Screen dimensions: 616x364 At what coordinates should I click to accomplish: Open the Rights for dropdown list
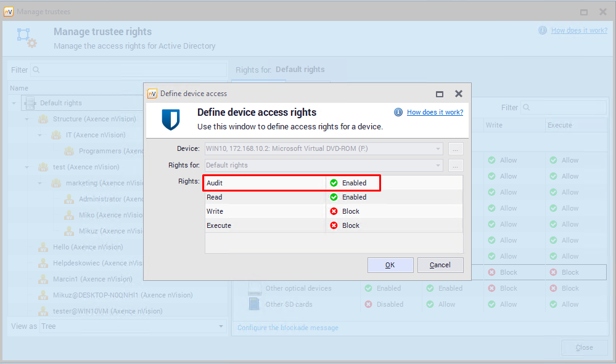point(438,165)
